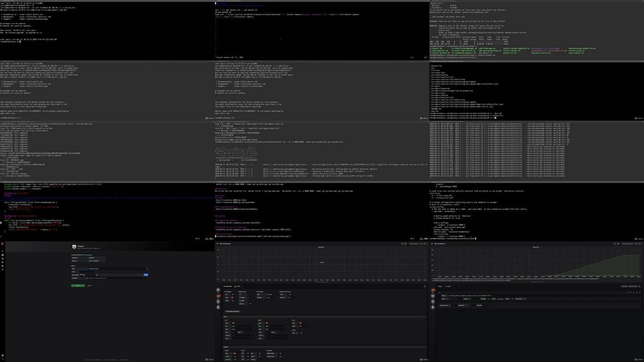Open General gear icon in bottom-center editor

point(218,302)
